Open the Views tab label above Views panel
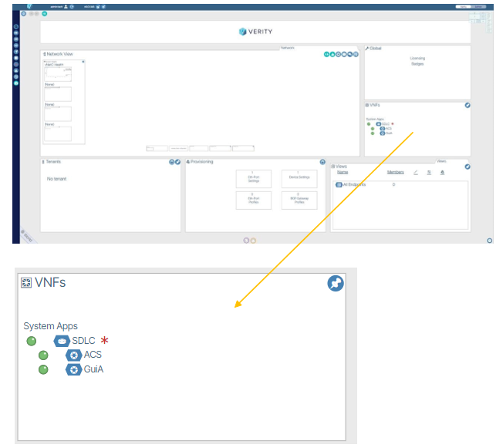Screen dimensions: 496x448 pyautogui.click(x=441, y=161)
